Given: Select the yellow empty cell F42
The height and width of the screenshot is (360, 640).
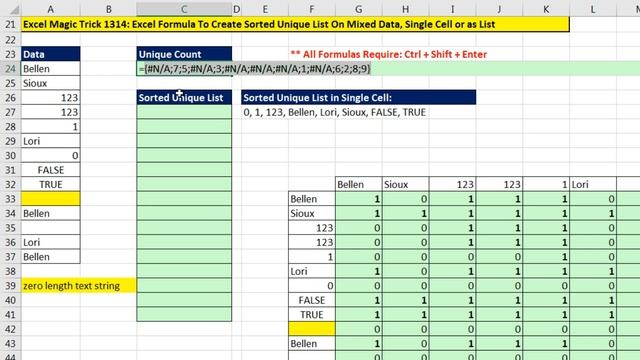Looking at the screenshot, I should (x=312, y=329).
